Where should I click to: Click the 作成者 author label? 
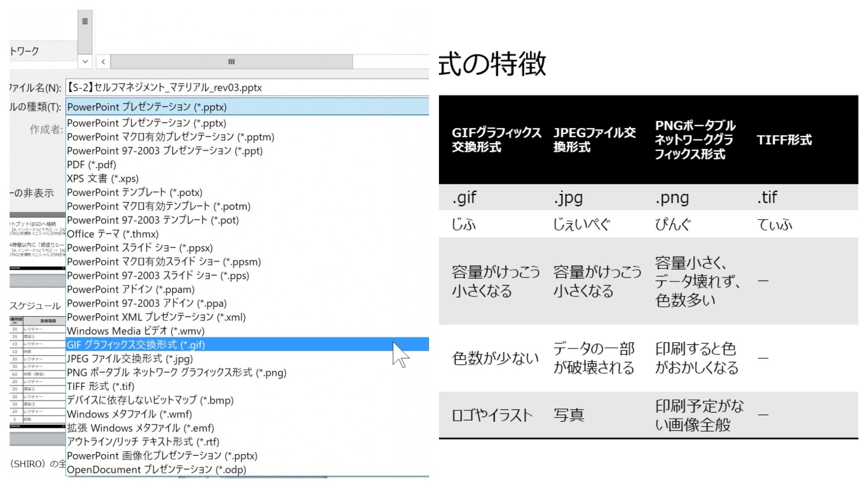46,130
